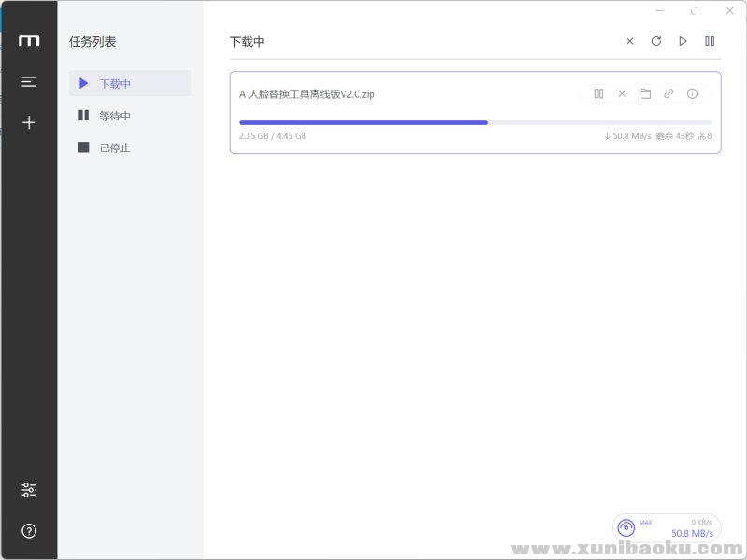747x560 pixels.
Task: Remove the zip download task
Action: (x=622, y=93)
